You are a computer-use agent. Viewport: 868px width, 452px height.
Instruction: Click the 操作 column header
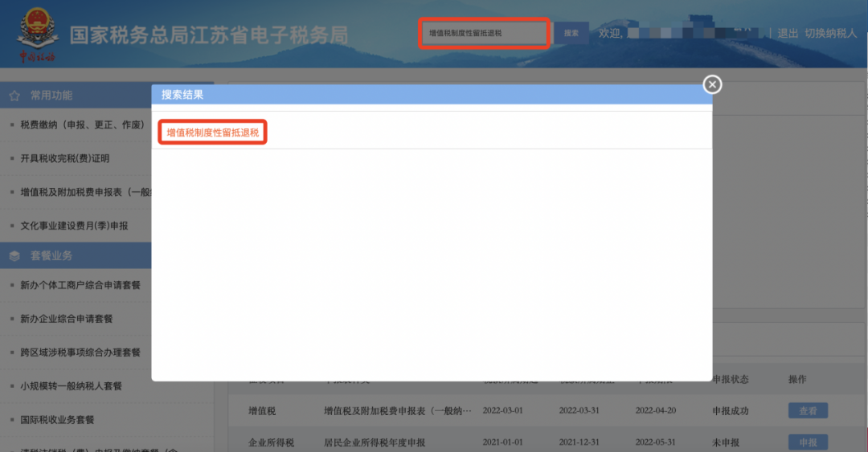pyautogui.click(x=797, y=380)
